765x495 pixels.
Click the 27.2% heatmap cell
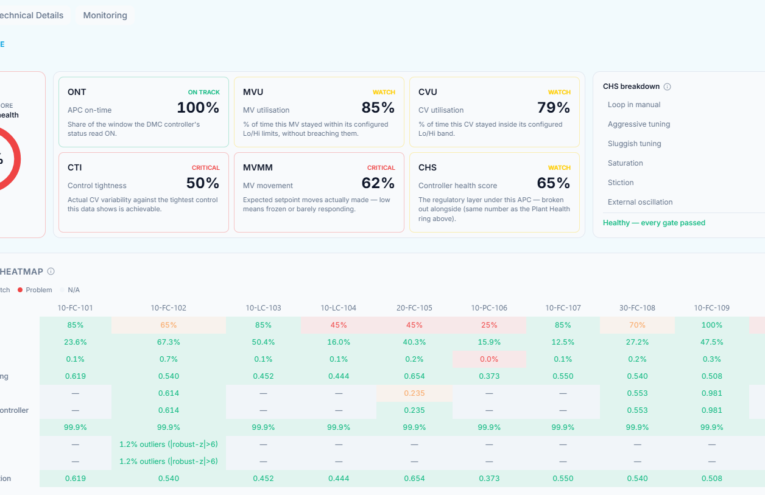637,342
